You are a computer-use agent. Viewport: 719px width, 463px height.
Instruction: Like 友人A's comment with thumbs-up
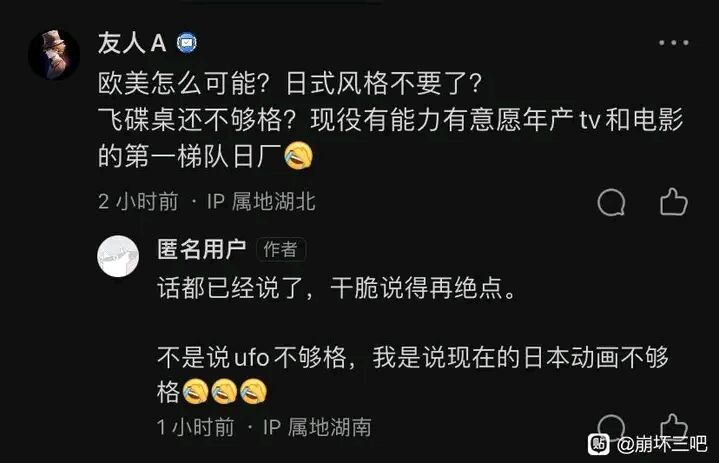click(674, 202)
